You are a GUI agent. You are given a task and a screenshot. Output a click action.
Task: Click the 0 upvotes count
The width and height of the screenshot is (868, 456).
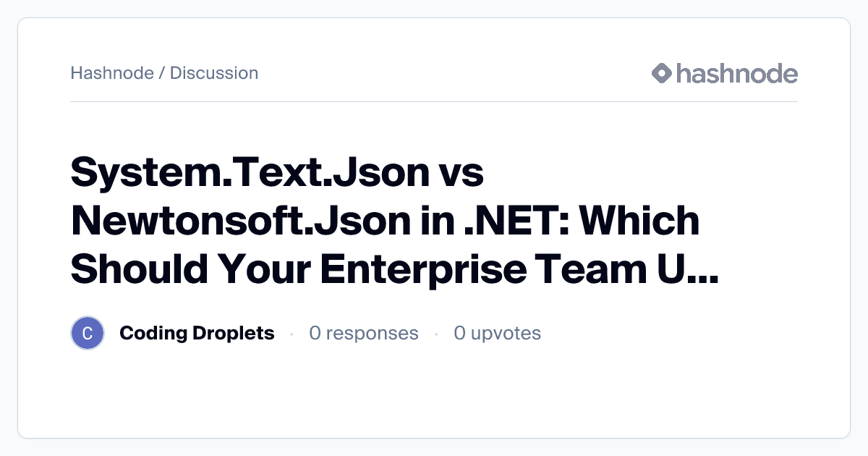point(497,333)
